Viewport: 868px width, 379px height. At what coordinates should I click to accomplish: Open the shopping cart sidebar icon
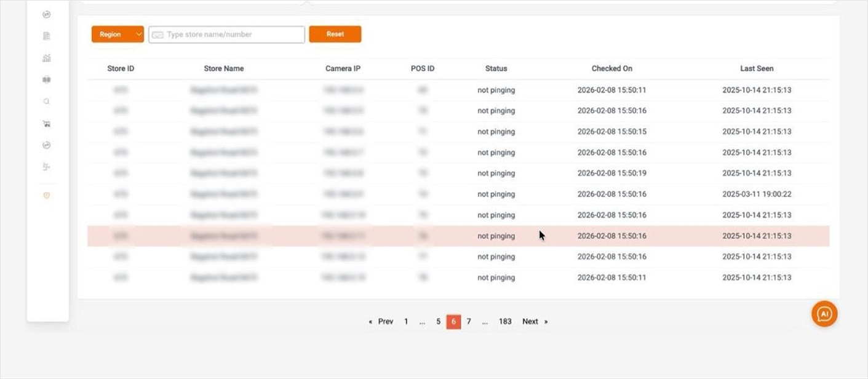47,124
